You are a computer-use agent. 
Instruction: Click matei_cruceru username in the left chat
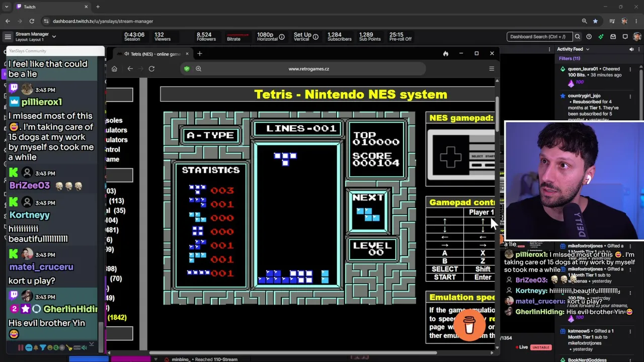[x=41, y=267]
